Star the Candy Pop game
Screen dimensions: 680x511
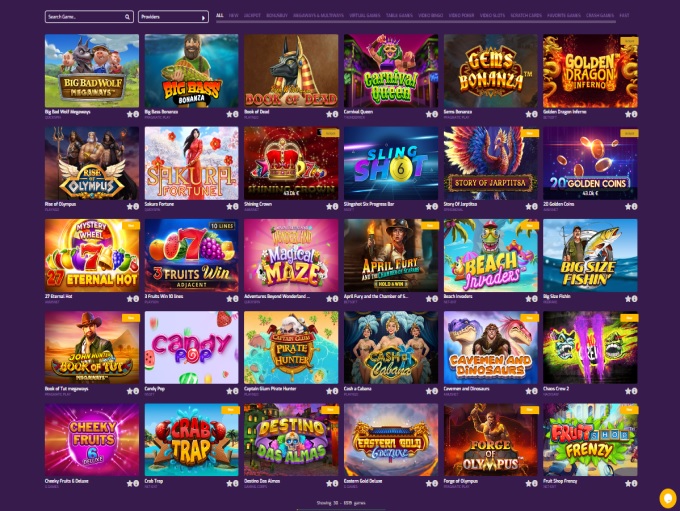[x=229, y=391]
